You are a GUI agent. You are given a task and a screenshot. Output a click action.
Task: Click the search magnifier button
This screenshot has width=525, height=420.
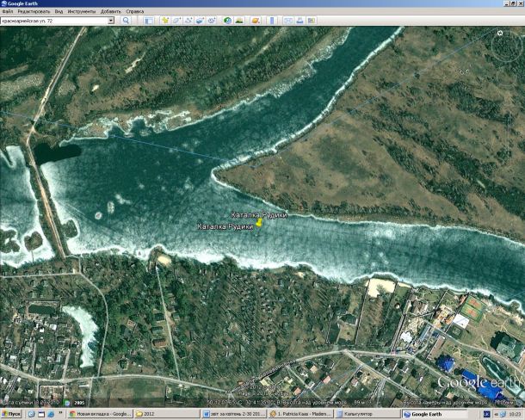tap(126, 20)
